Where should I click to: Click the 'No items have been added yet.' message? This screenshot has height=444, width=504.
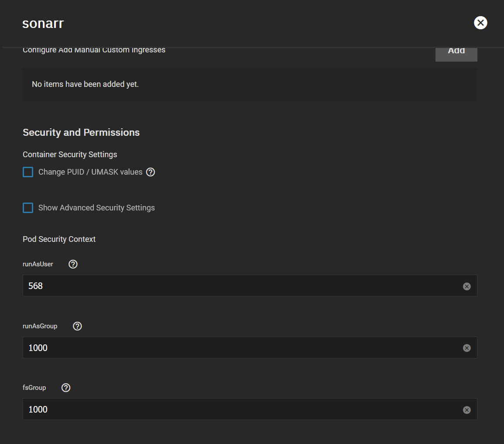pyautogui.click(x=85, y=84)
